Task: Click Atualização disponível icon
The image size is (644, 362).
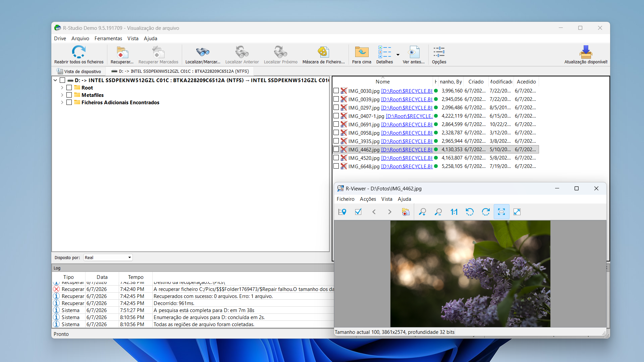Action: click(x=586, y=52)
